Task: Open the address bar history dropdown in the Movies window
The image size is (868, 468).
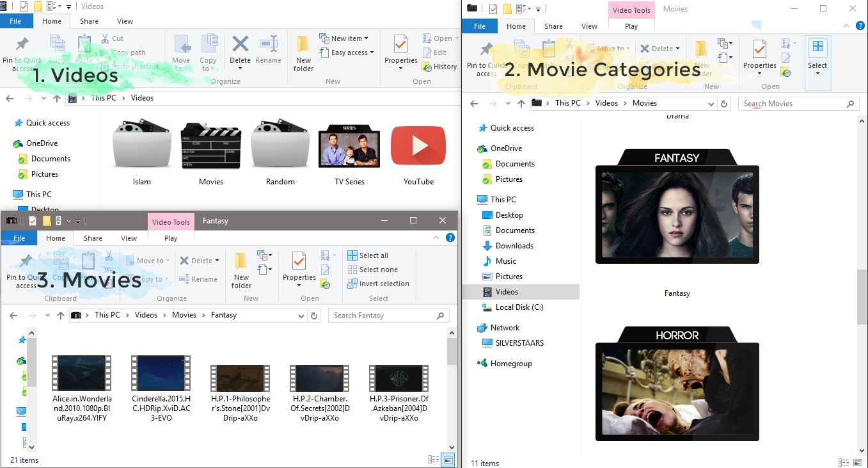Action: pos(712,104)
